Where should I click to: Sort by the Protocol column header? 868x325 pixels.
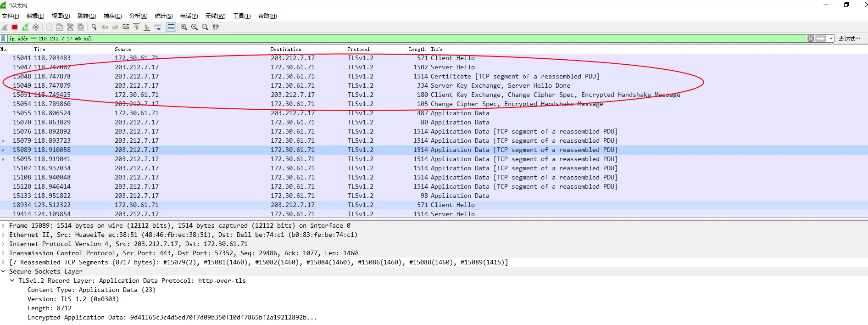[376, 49]
